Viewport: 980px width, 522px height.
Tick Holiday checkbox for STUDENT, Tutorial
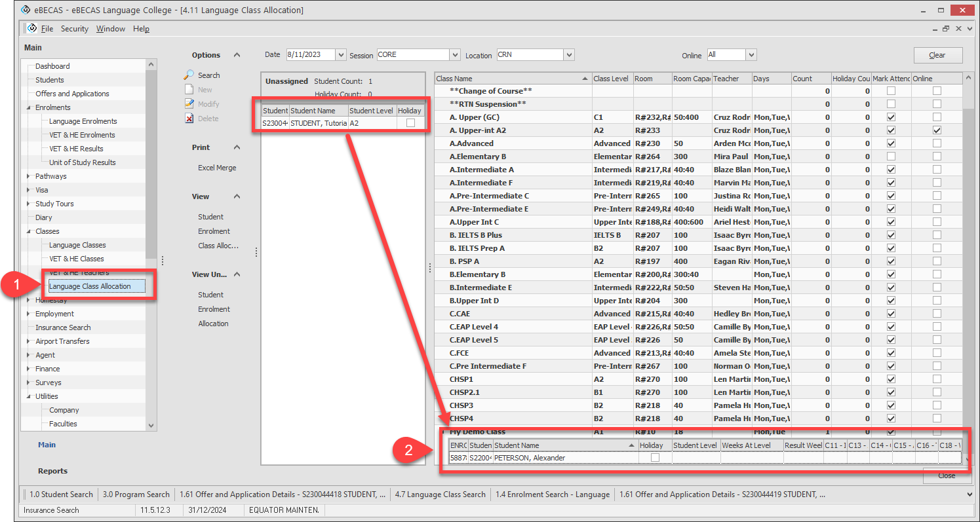(410, 123)
